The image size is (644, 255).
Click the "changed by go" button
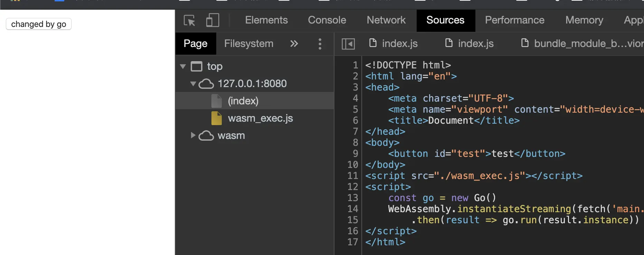39,24
